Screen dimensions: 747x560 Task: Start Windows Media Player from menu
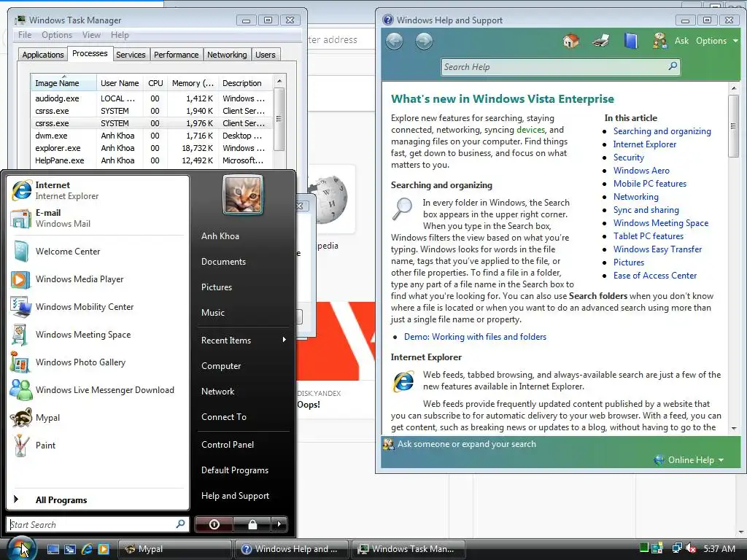[98, 279]
